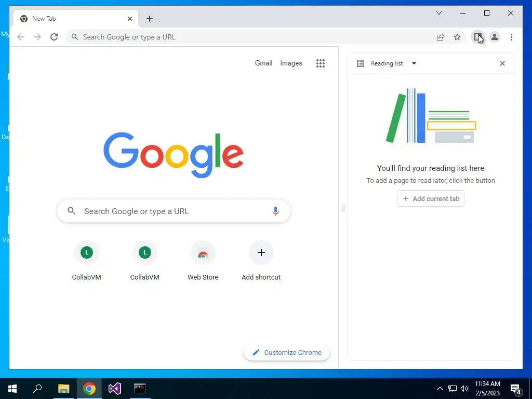Open File Explorer from taskbar

coord(63,389)
